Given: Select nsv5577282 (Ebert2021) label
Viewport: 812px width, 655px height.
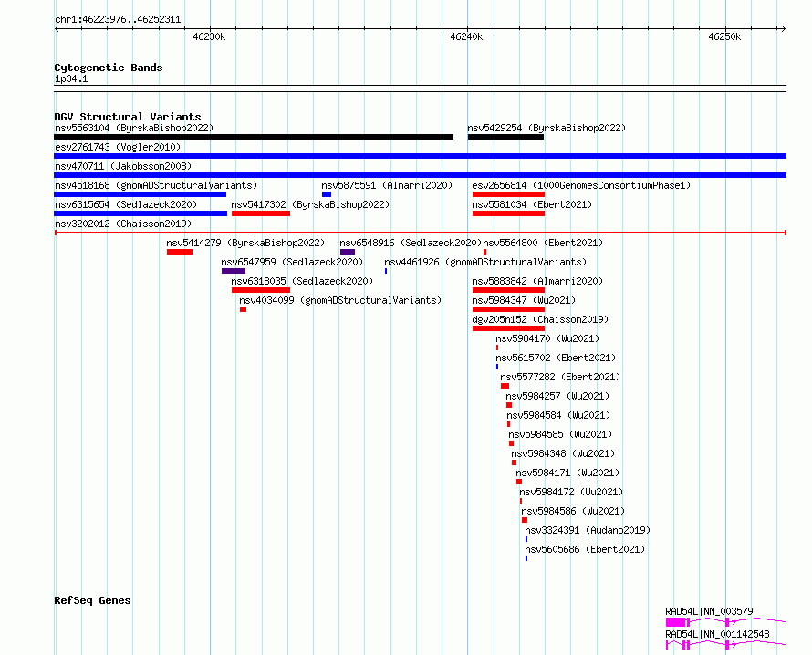Looking at the screenshot, I should pos(560,377).
